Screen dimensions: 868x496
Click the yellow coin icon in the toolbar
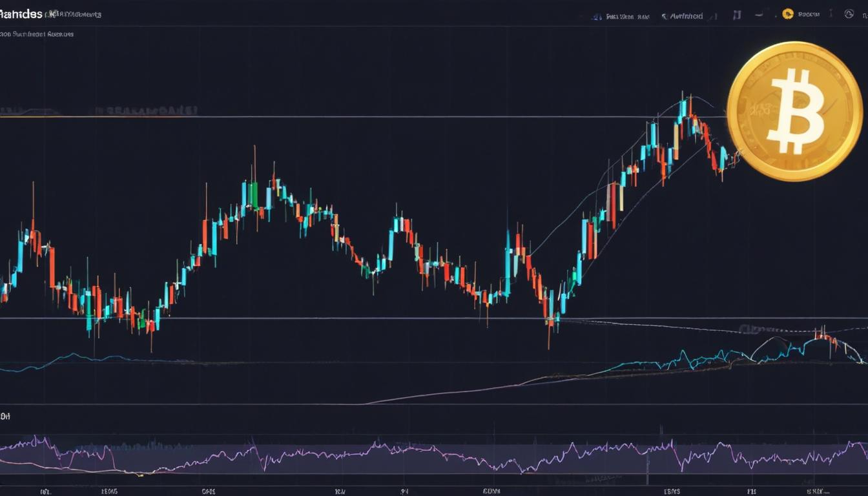coord(788,14)
